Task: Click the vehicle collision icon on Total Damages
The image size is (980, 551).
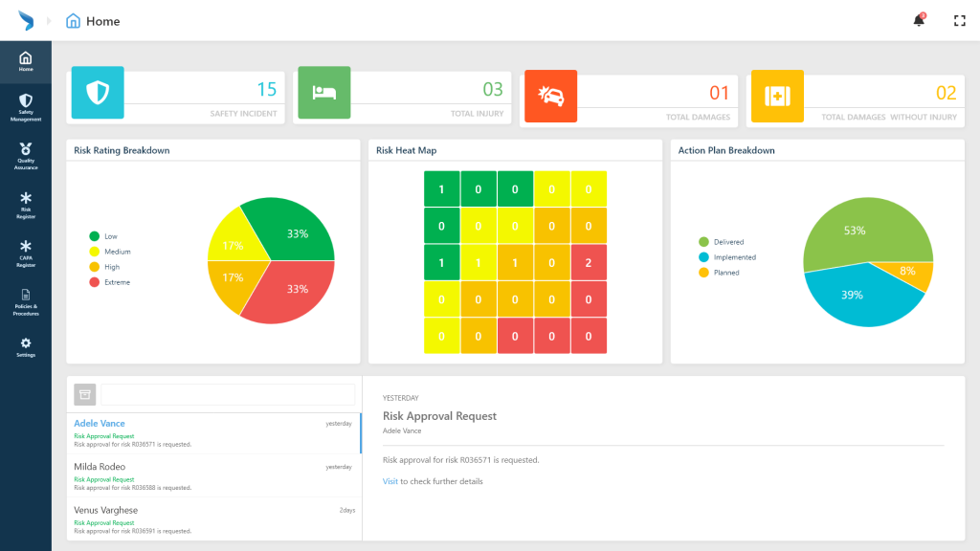Action: [551, 96]
